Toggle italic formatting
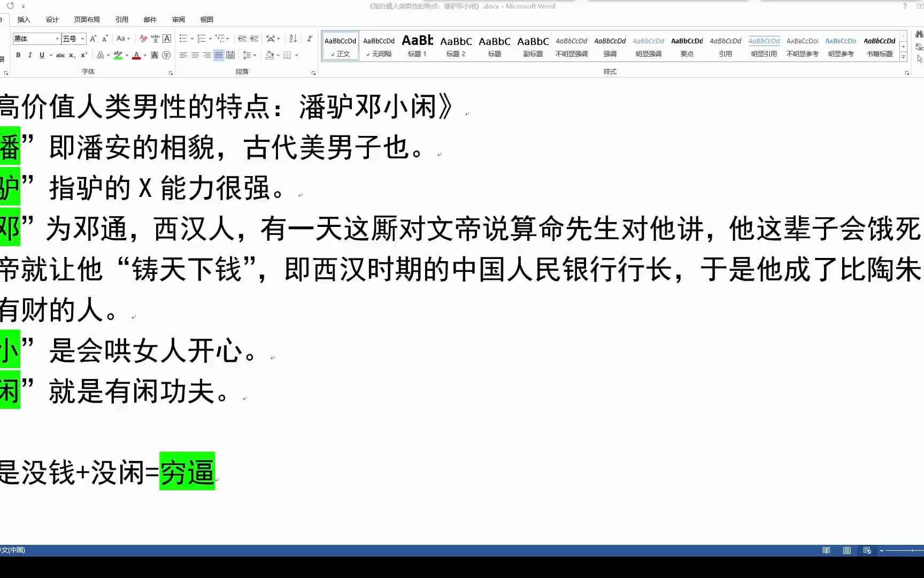Image resolution: width=924 pixels, height=578 pixels. click(x=30, y=55)
